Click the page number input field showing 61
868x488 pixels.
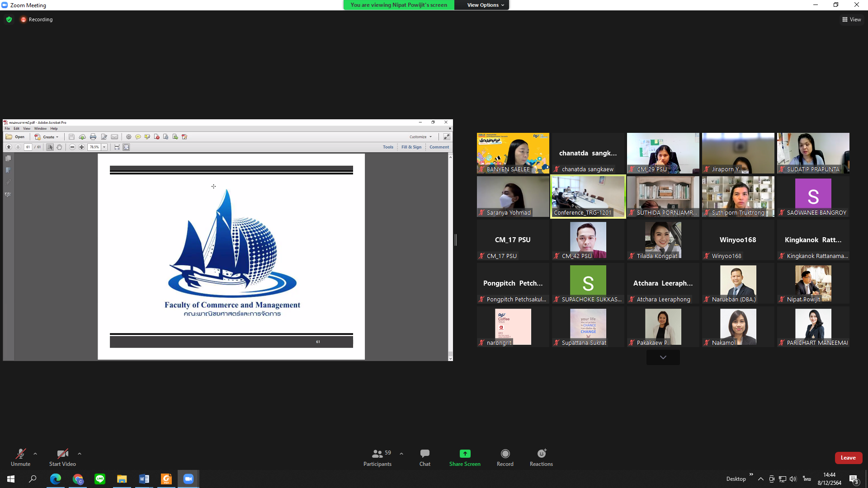click(28, 147)
